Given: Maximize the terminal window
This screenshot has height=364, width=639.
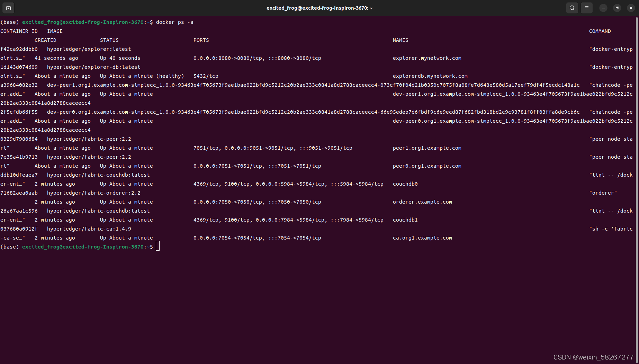Looking at the screenshot, I should tap(617, 8).
